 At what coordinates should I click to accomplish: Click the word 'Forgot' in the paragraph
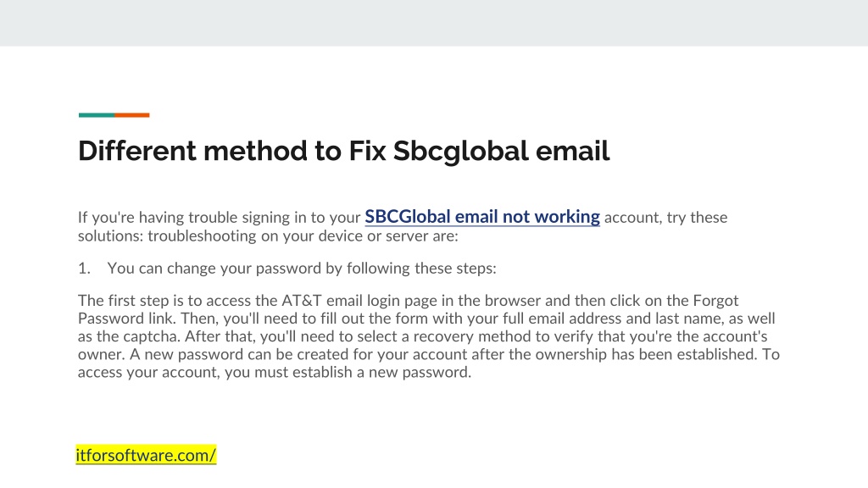pos(715,301)
